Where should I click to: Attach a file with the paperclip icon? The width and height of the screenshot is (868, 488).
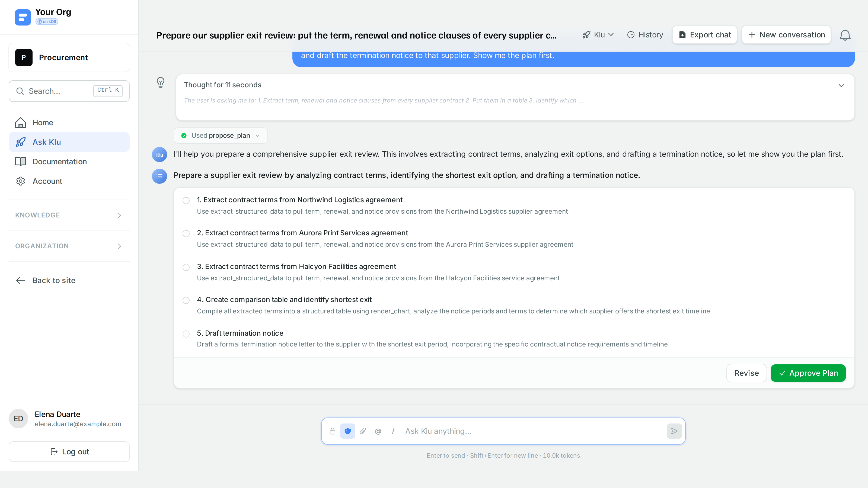point(363,431)
